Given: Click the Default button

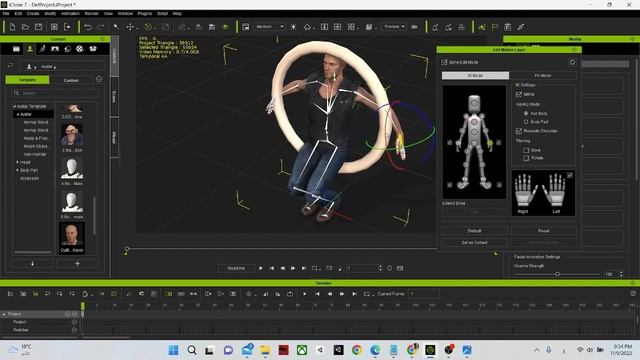Looking at the screenshot, I should (474, 231).
